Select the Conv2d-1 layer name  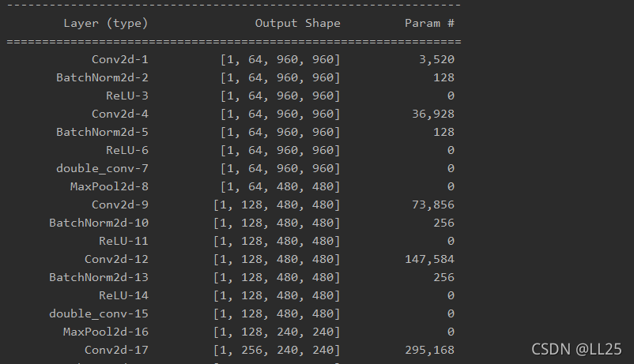click(x=120, y=59)
